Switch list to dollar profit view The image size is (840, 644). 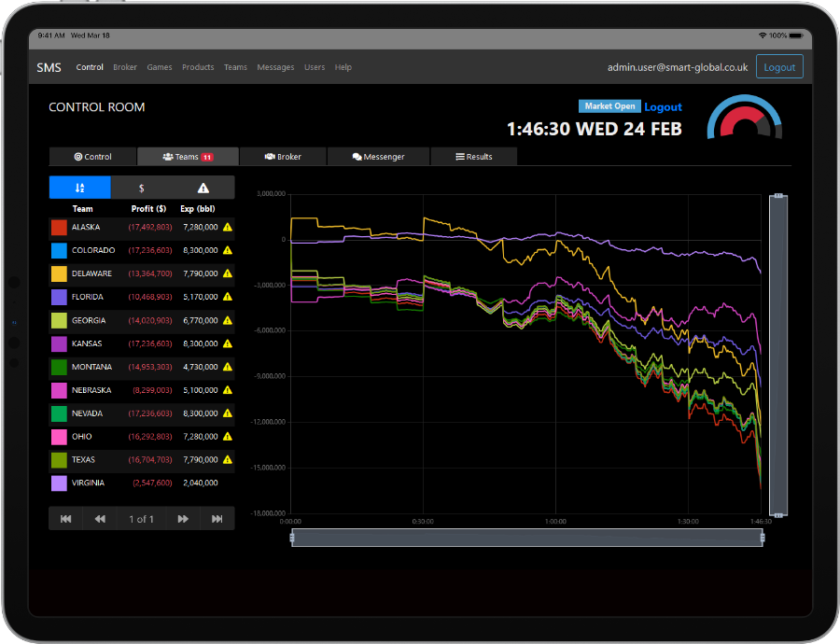coord(142,188)
